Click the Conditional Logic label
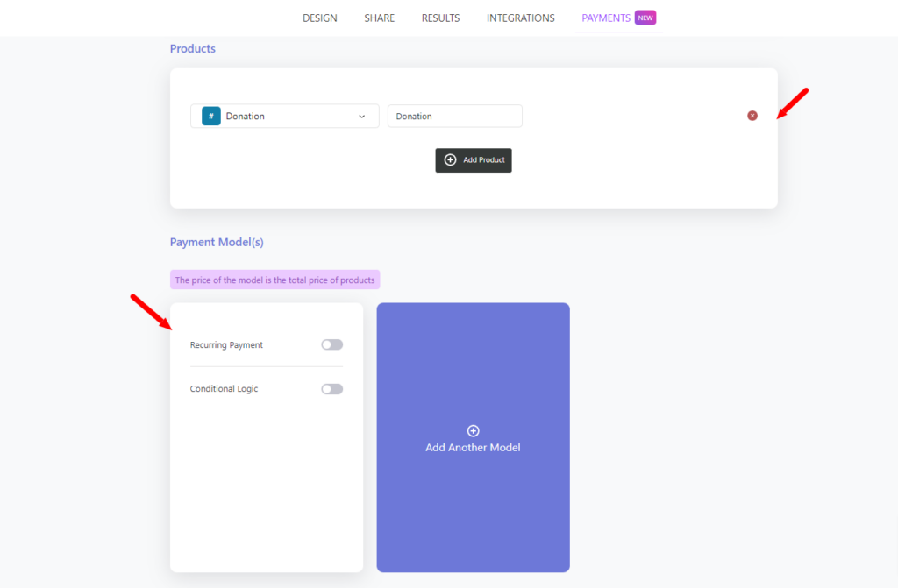Viewport: 898px width, 588px height. pyautogui.click(x=224, y=389)
